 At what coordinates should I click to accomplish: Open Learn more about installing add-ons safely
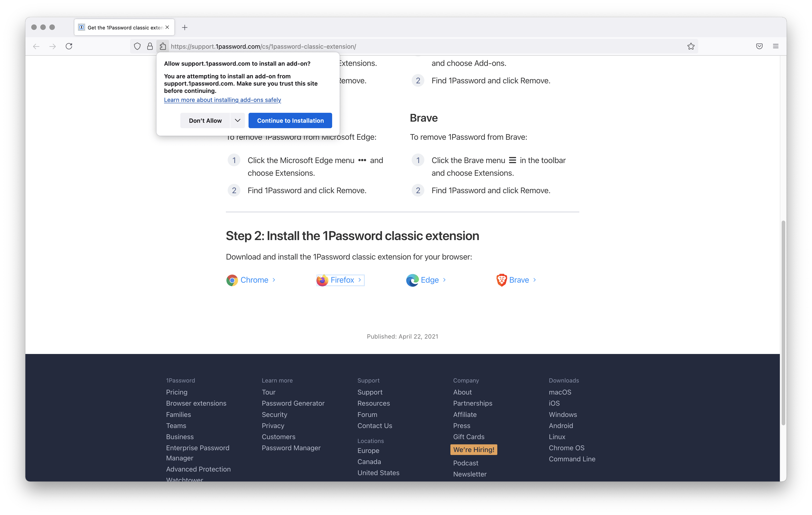(x=222, y=100)
